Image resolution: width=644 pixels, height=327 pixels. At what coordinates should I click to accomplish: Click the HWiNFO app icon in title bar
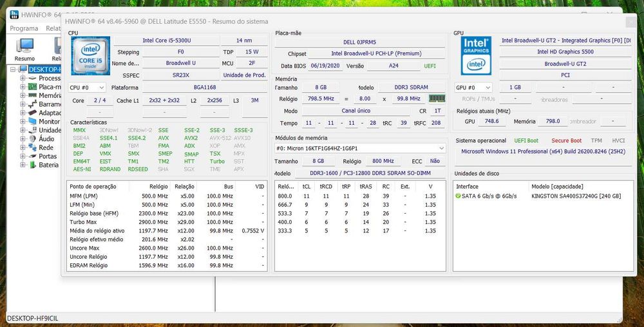coord(14,15)
